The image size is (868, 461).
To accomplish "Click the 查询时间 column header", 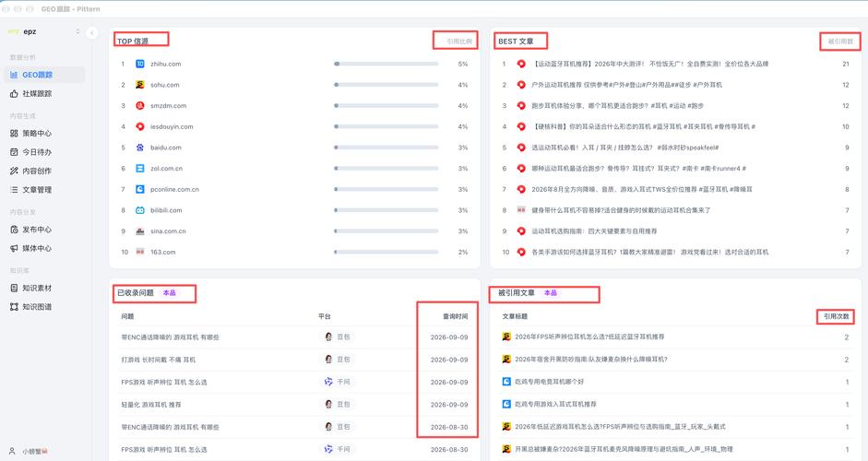I will pos(455,316).
